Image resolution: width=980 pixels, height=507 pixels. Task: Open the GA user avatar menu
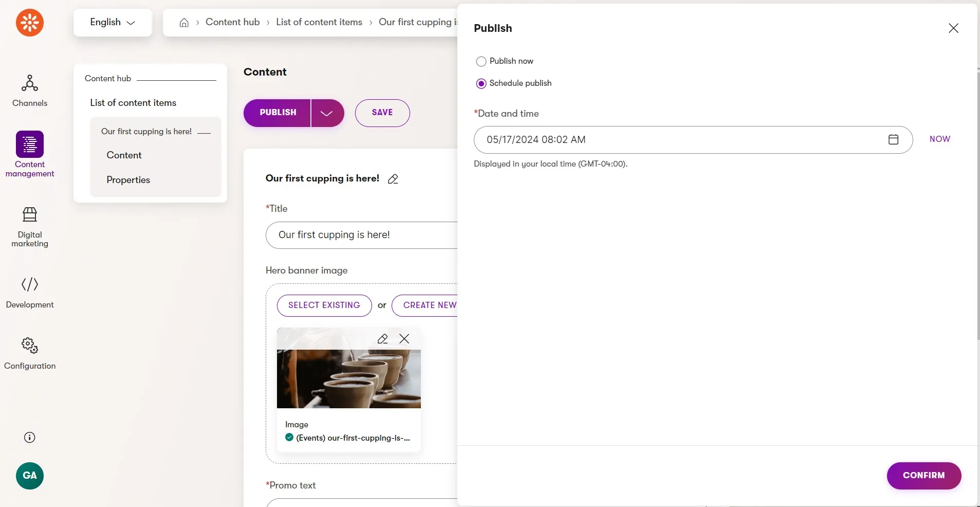tap(30, 476)
